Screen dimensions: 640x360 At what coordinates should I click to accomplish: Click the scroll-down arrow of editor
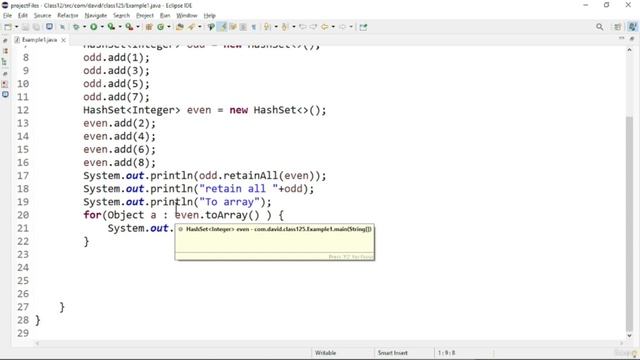tap(629, 336)
